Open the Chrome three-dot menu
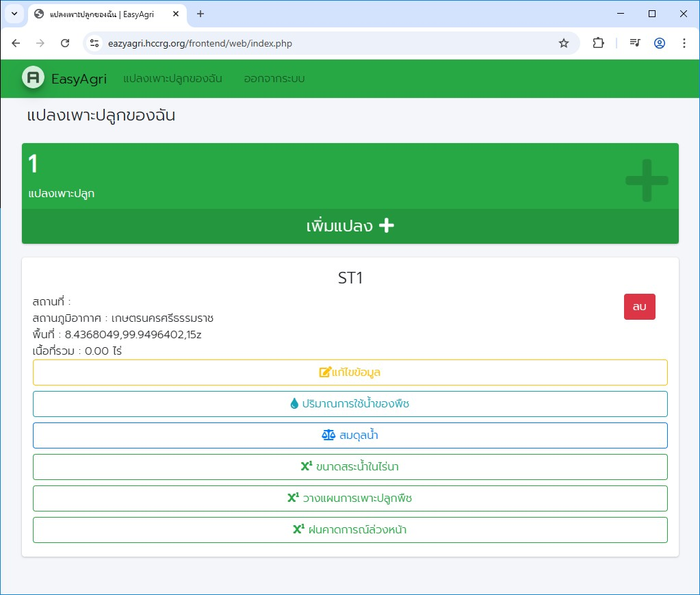The image size is (700, 595). click(684, 43)
